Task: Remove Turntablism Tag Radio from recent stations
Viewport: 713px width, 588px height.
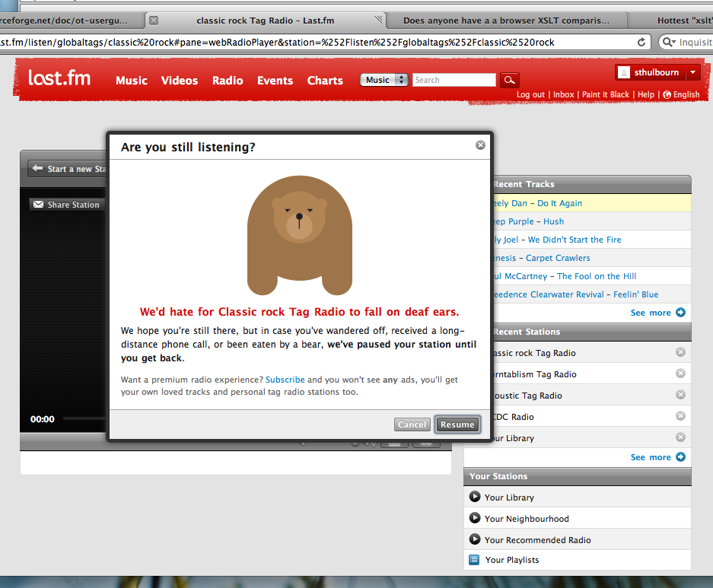Action: (680, 373)
